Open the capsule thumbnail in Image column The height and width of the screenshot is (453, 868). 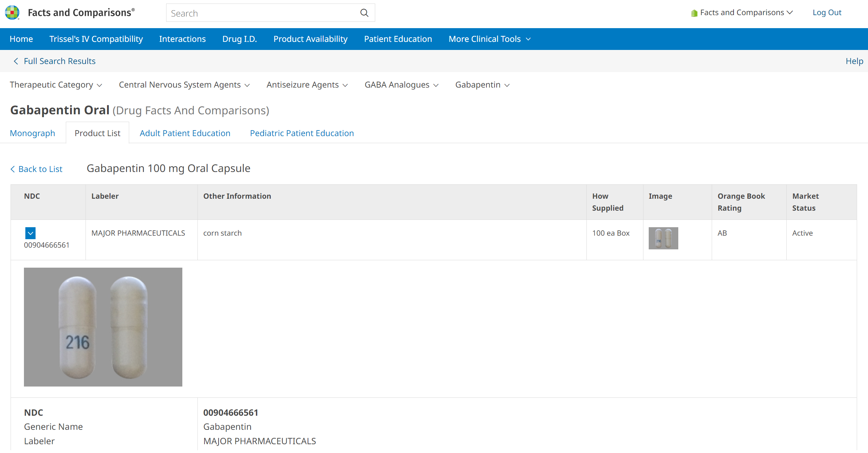[x=663, y=238]
